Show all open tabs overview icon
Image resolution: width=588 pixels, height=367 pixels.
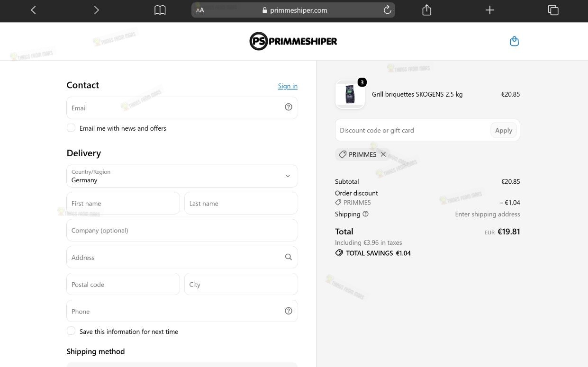pyautogui.click(x=553, y=10)
